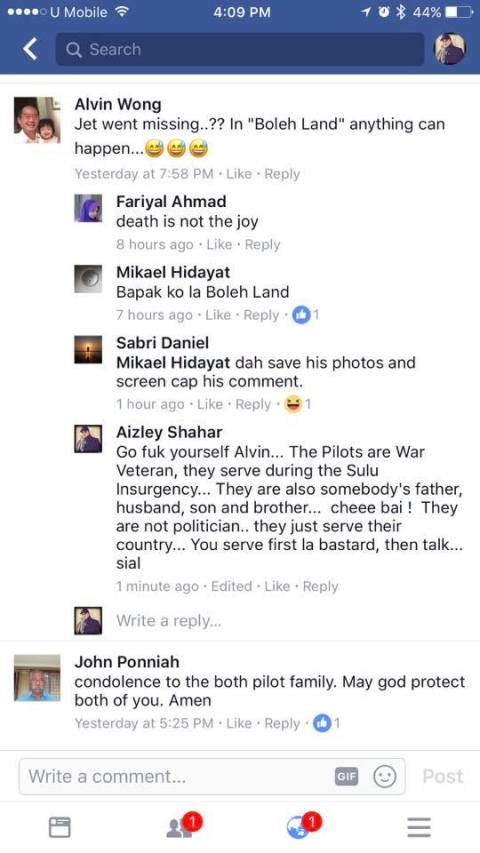The height and width of the screenshot is (853, 480).
Task: Tap the back arrow in header
Action: pos(30,50)
